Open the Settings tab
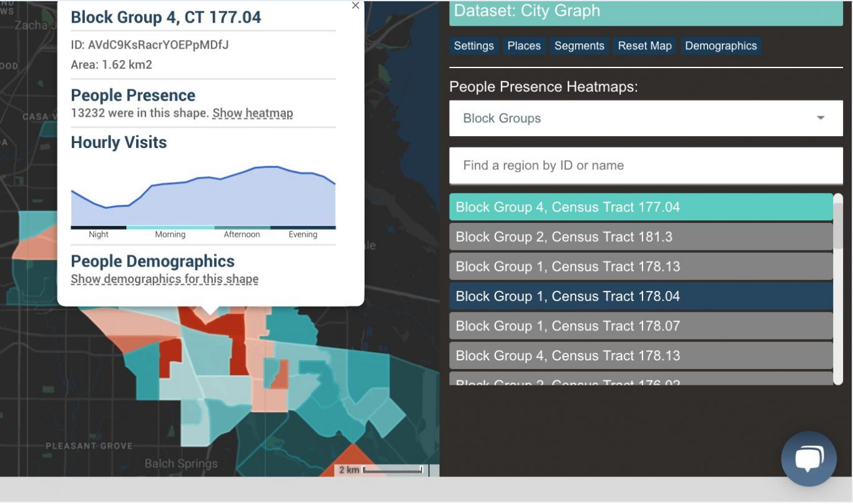 pos(474,46)
